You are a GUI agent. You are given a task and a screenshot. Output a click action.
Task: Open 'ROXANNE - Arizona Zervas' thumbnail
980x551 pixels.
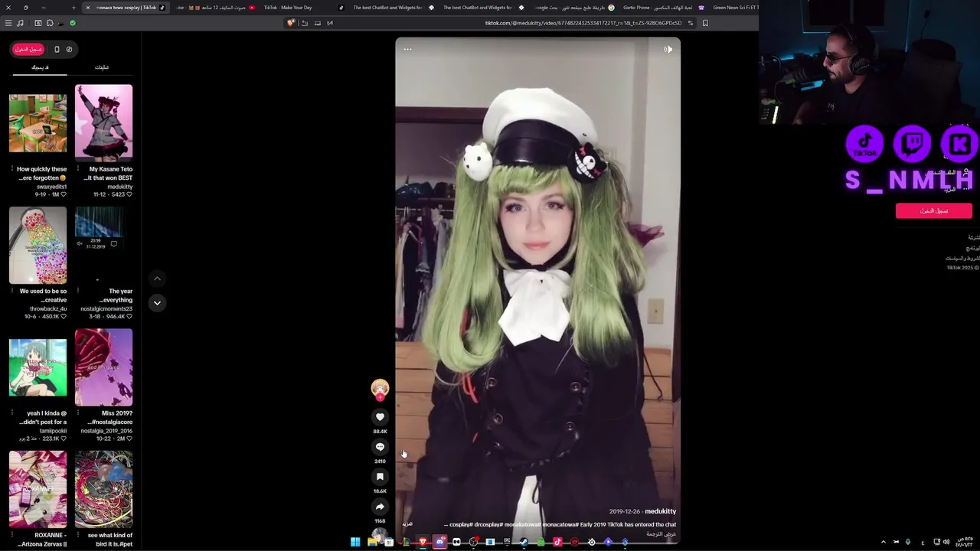pos(38,490)
